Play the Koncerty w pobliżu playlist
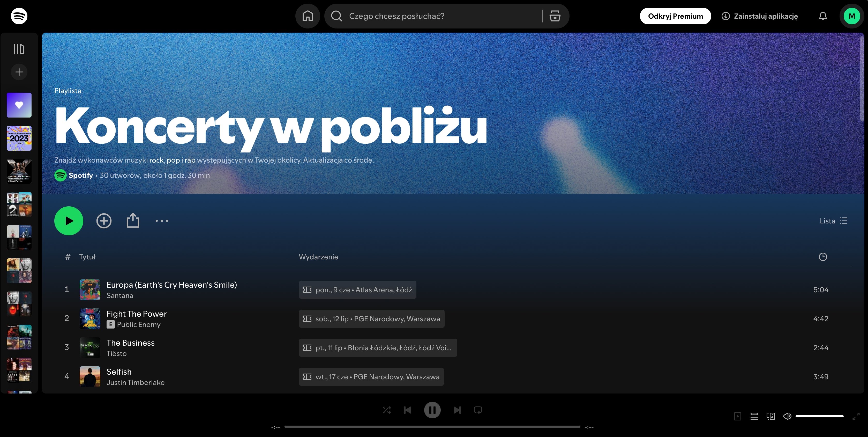This screenshot has width=868, height=437. pyautogui.click(x=69, y=221)
